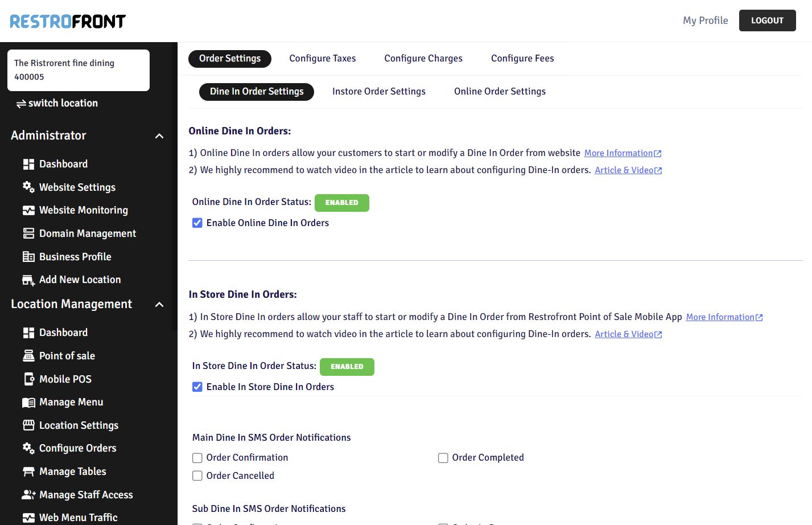Switch to Online Order Settings sub-tab
The height and width of the screenshot is (525, 812).
coord(500,92)
